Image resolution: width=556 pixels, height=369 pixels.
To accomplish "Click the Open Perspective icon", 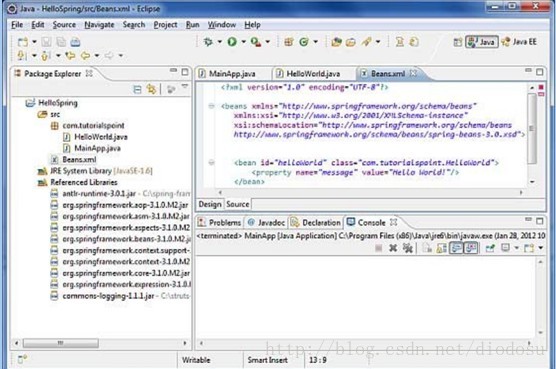I will point(458,42).
